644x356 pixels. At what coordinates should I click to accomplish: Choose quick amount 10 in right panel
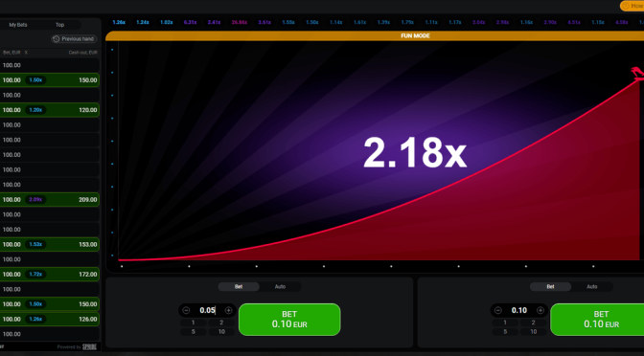click(533, 332)
